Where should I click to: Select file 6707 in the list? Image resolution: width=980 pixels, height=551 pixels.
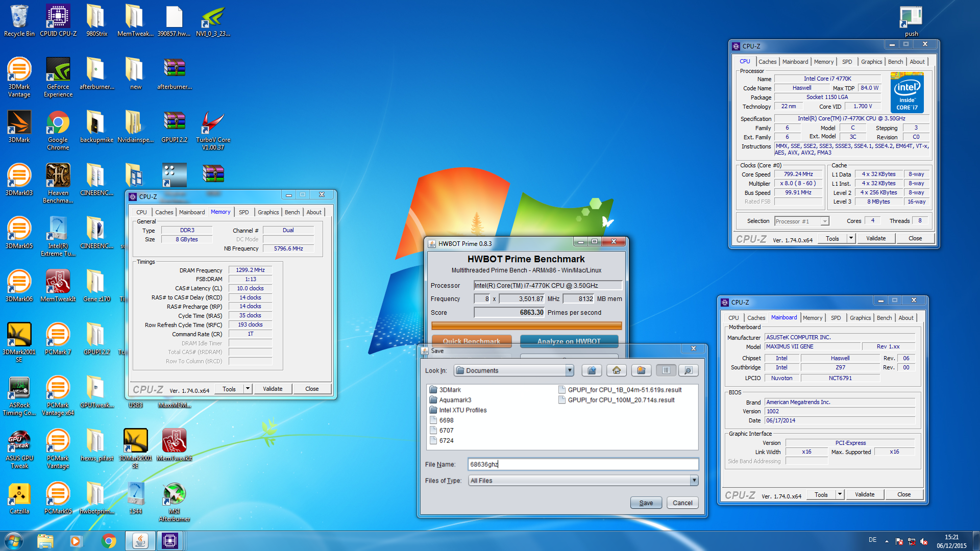(x=442, y=431)
